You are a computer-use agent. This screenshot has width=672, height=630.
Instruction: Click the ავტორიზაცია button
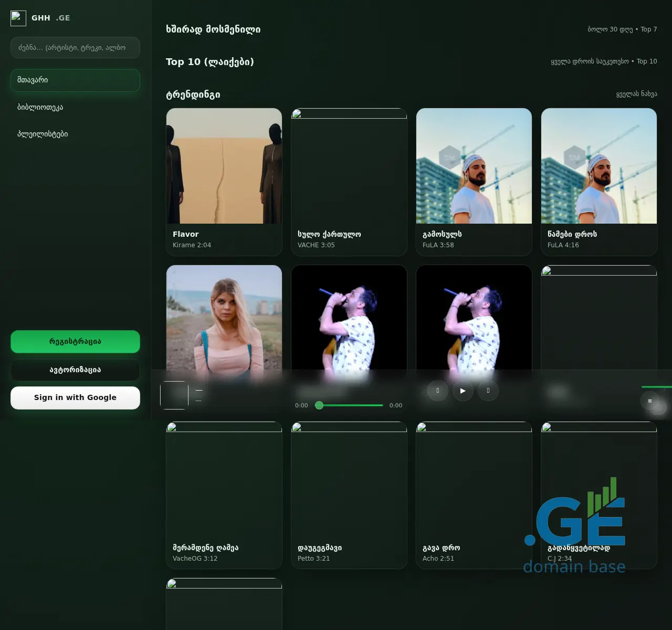(75, 370)
